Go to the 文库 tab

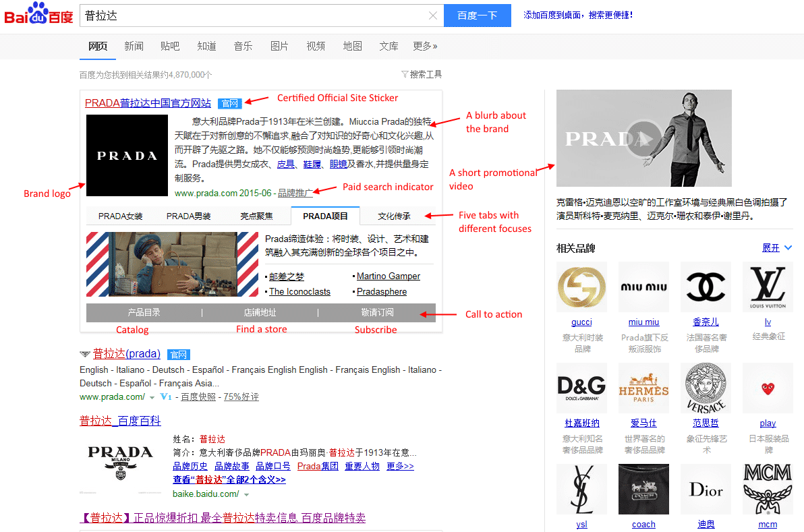click(x=389, y=46)
